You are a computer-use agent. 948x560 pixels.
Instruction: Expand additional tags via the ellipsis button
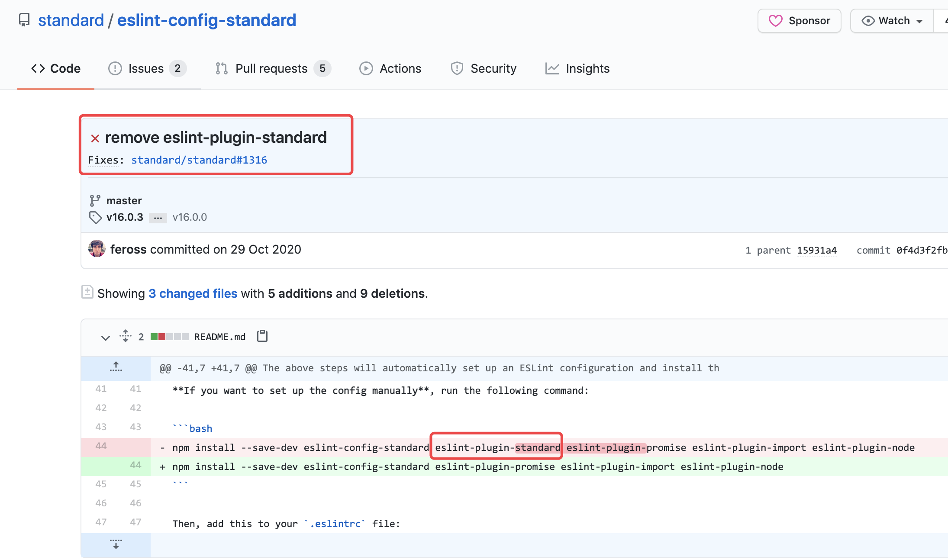(158, 218)
